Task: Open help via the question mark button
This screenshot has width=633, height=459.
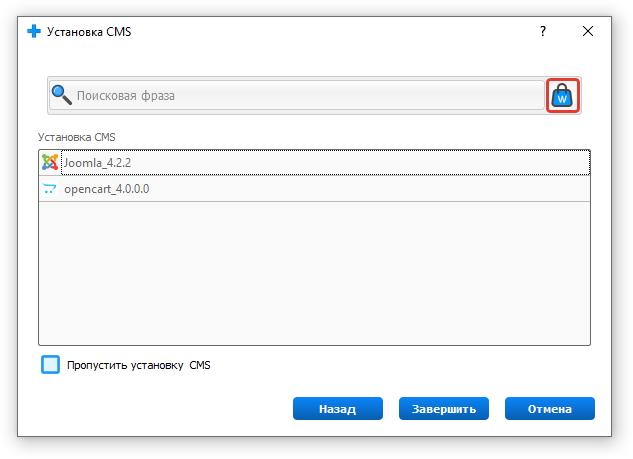Action: pos(543,31)
